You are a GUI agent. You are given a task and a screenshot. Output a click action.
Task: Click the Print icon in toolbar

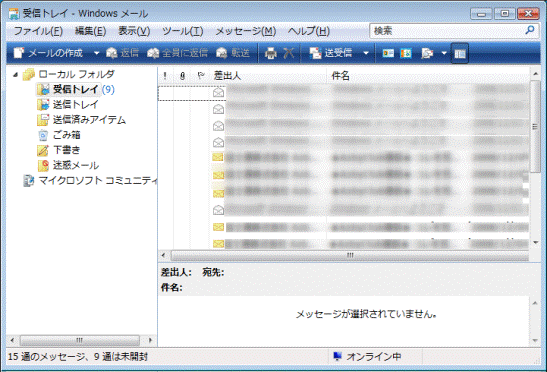[270, 53]
